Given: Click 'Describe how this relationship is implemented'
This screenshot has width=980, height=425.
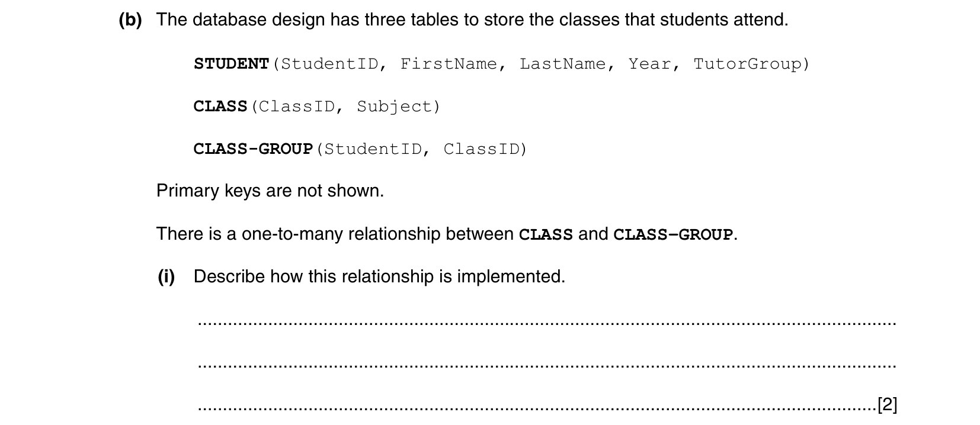Looking at the screenshot, I should pyautogui.click(x=379, y=277).
